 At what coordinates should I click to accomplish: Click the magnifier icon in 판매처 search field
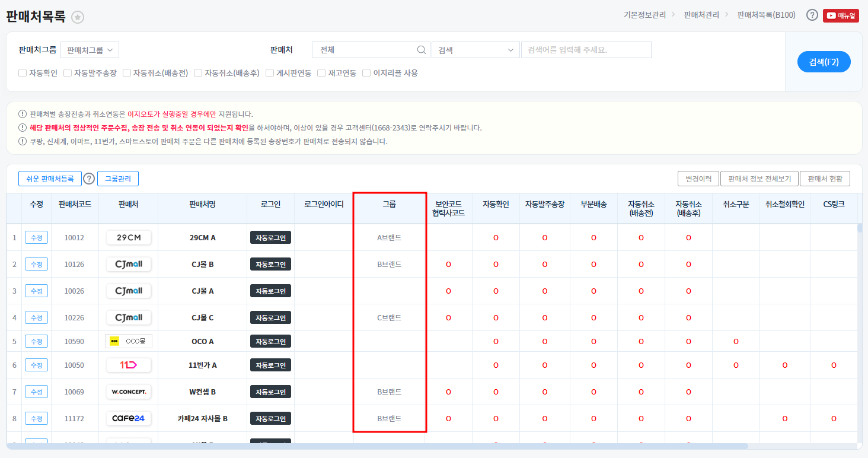pyautogui.click(x=422, y=50)
